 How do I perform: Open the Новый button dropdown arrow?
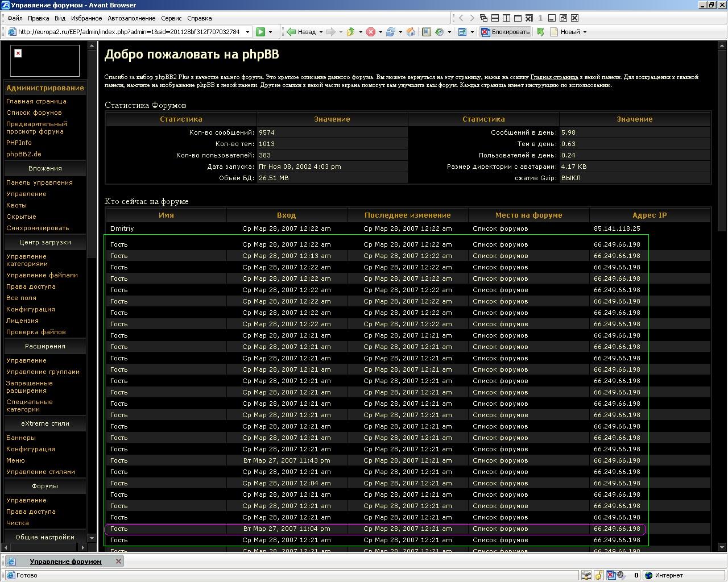(x=585, y=32)
